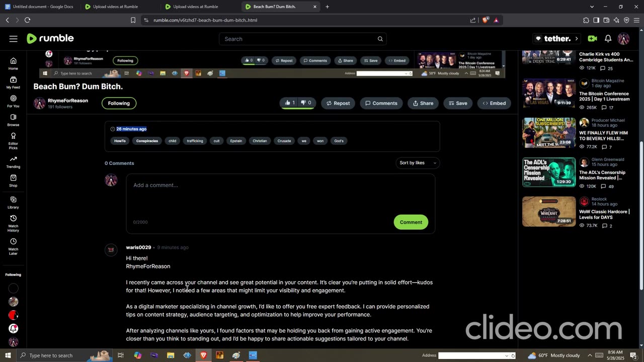Click the Repost button
The height and width of the screenshot is (362, 644).
coord(338,103)
